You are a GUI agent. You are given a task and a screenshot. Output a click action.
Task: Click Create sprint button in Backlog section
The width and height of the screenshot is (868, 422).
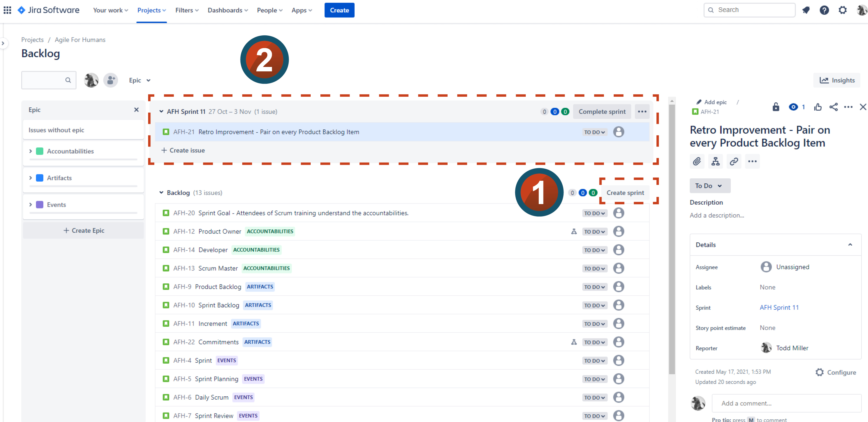click(625, 193)
